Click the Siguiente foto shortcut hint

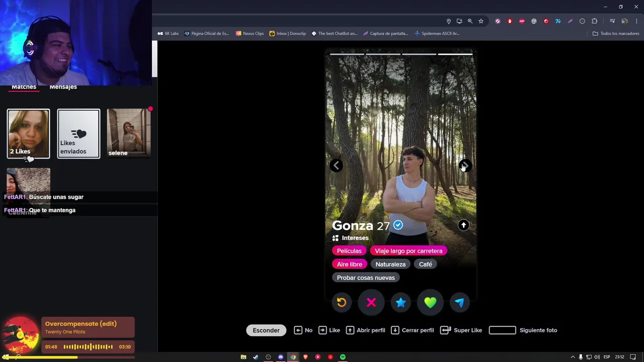[x=523, y=330]
